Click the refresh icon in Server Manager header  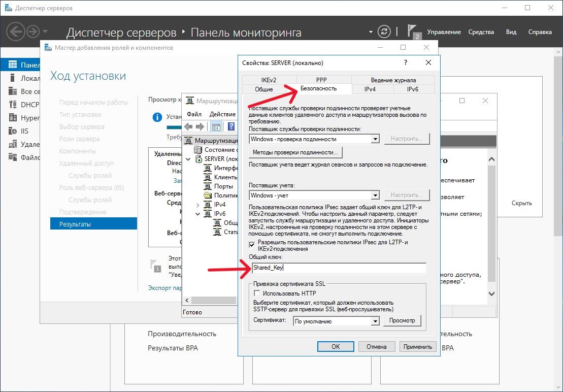pyautogui.click(x=385, y=31)
